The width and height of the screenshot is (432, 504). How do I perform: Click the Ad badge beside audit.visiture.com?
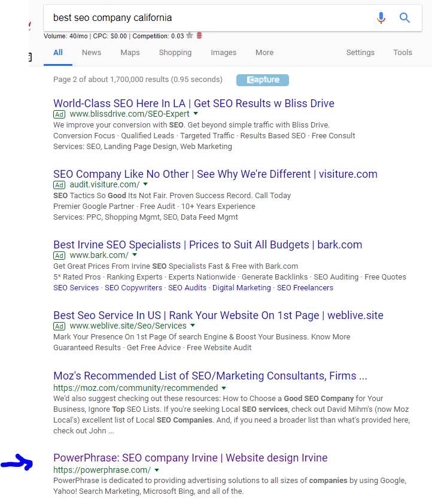[x=59, y=185]
